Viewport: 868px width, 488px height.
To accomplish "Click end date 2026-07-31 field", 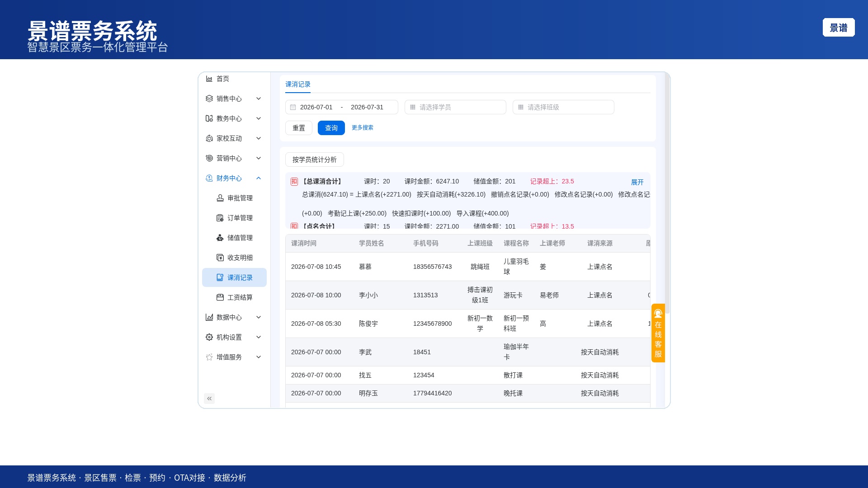I will [x=367, y=107].
